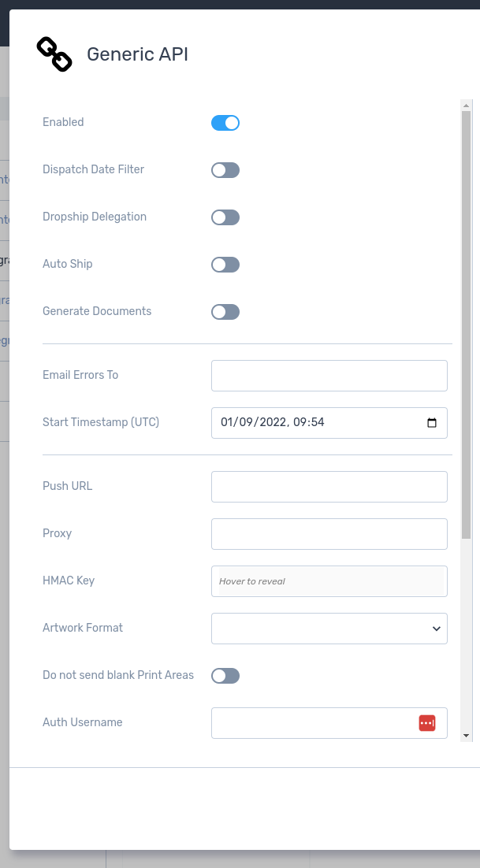Click the Email Errors To field
Image resolution: width=480 pixels, height=868 pixels.
click(329, 376)
